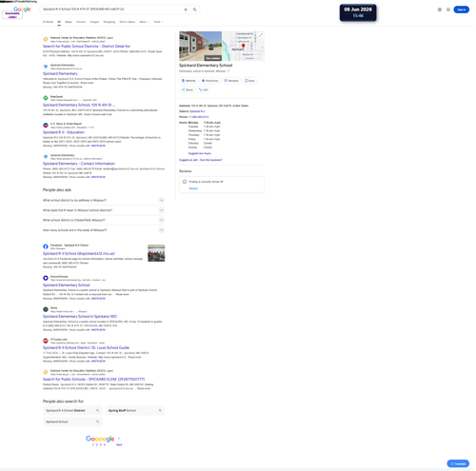
Task: Click the Niche favicon icon
Action: [46, 309]
